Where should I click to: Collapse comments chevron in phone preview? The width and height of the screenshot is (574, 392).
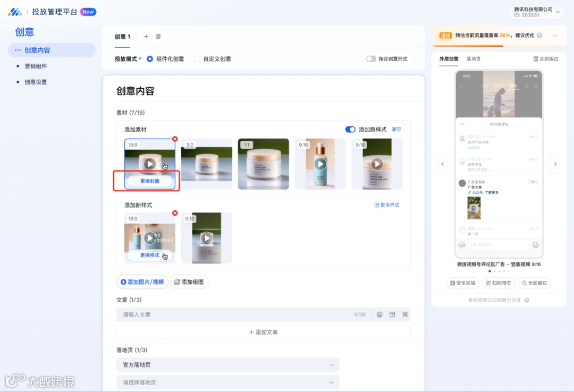tap(462, 124)
